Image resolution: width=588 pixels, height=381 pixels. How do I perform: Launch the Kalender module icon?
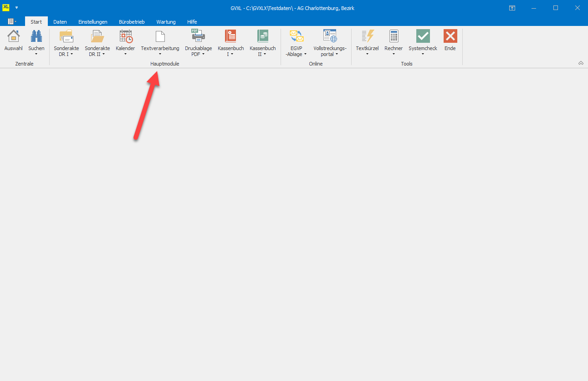(126, 36)
